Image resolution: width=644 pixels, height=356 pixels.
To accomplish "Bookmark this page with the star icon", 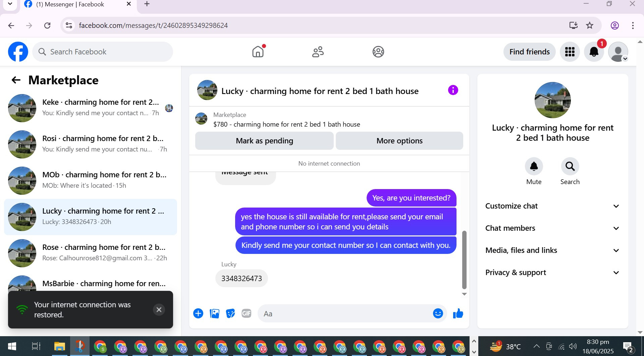I will 590,25.
